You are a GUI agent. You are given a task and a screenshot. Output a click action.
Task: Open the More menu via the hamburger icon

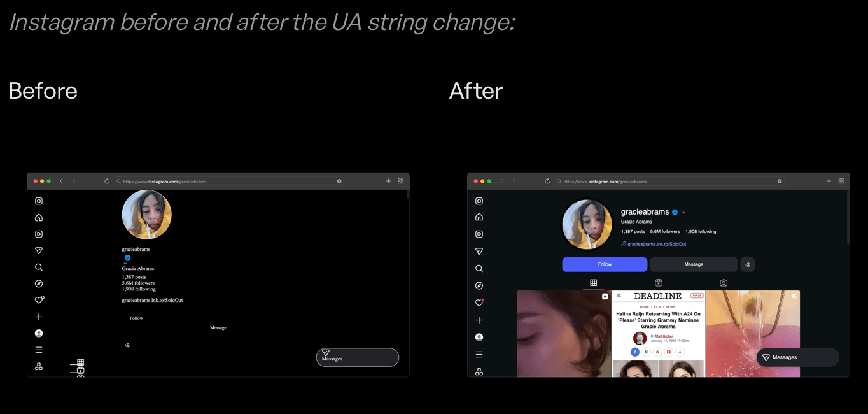pyautogui.click(x=479, y=353)
